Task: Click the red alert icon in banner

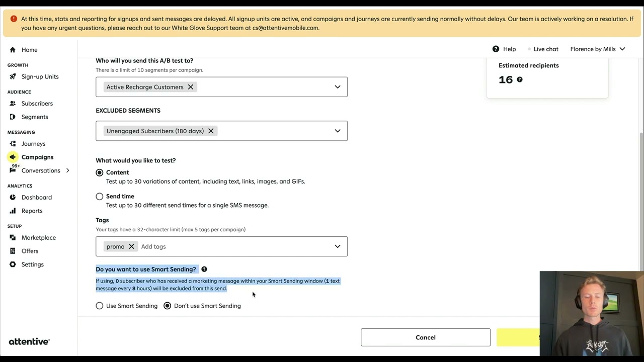Action: point(13,19)
